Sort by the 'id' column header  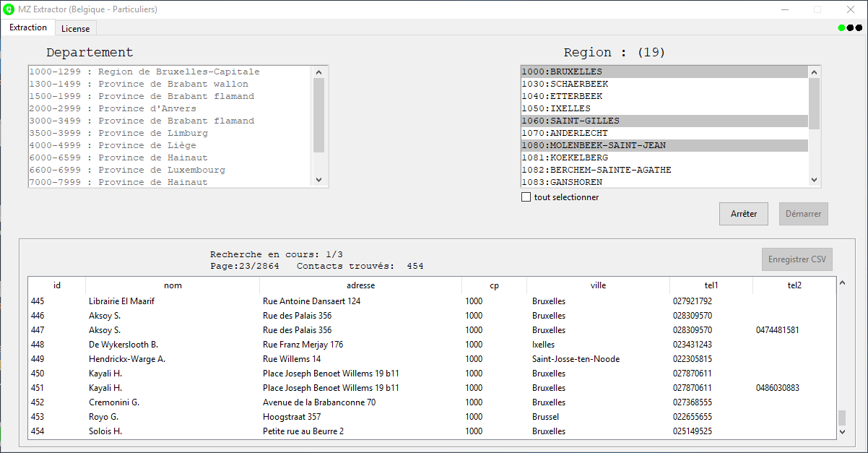(57, 285)
